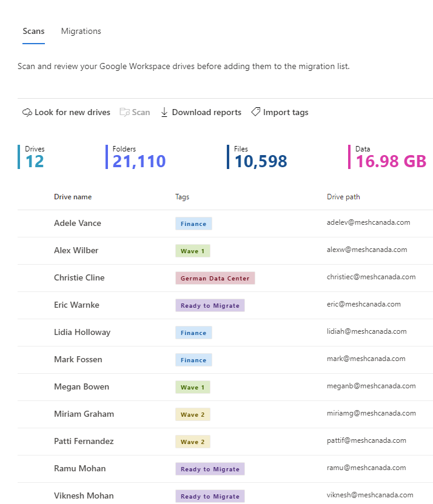Image resolution: width=433 pixels, height=504 pixels.
Task: Click the greyed-out Scan label
Action: (x=141, y=112)
